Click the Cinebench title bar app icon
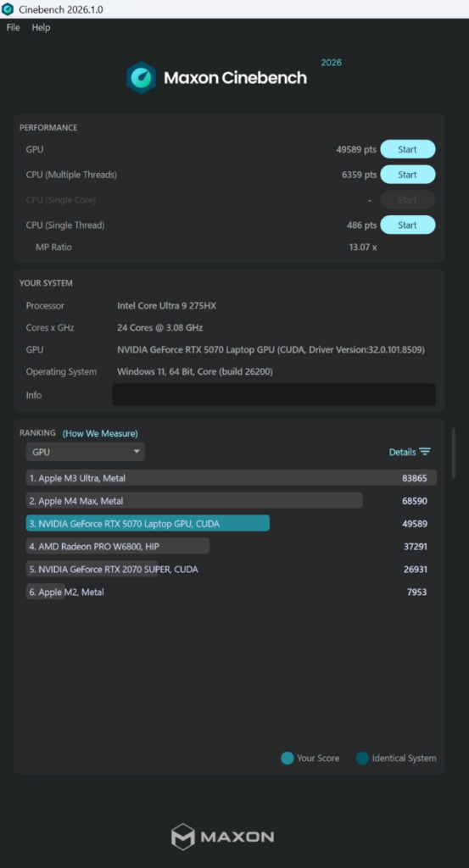The image size is (469, 868). point(8,9)
